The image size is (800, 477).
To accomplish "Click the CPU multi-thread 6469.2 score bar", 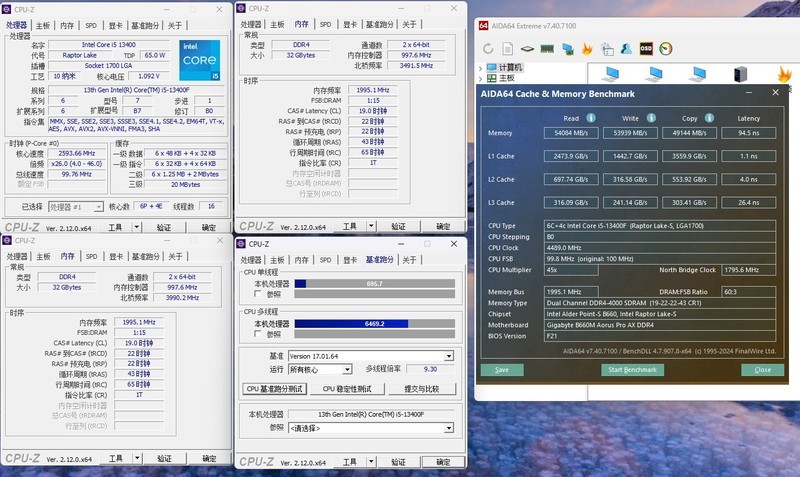I will click(374, 323).
